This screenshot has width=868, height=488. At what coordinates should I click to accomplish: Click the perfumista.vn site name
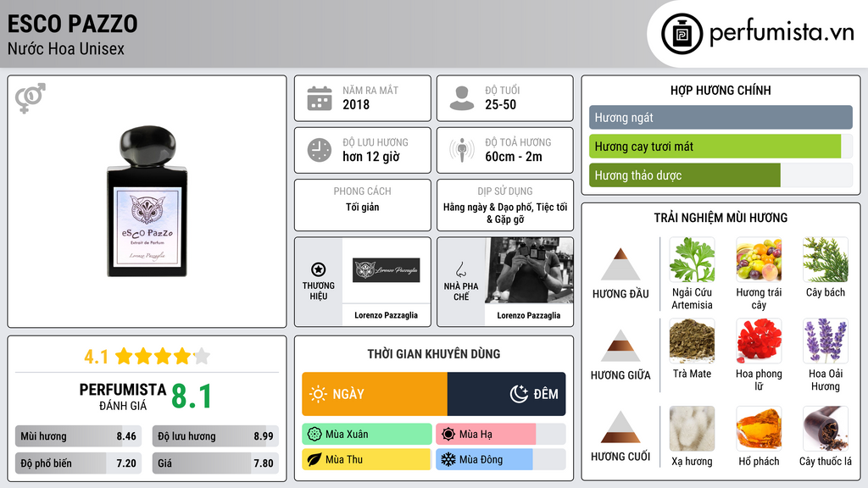782,33
